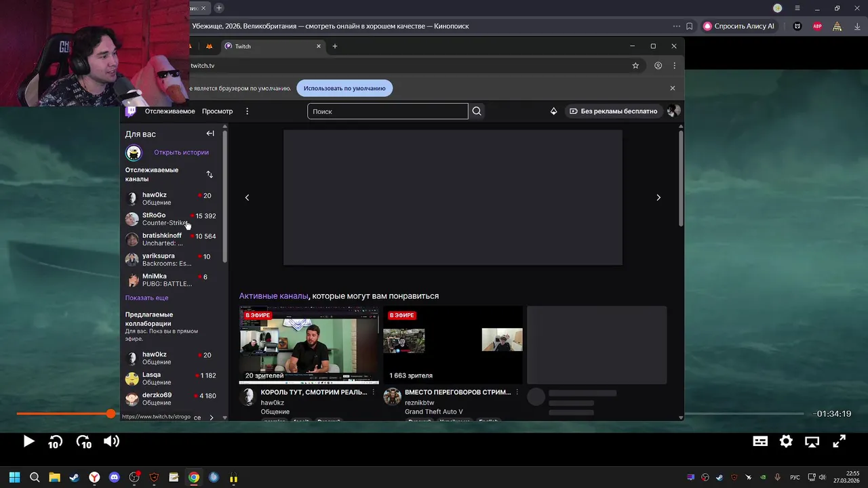Open the Twitch user avatar menu
Image resolution: width=868 pixels, height=488 pixels.
pyautogui.click(x=673, y=111)
